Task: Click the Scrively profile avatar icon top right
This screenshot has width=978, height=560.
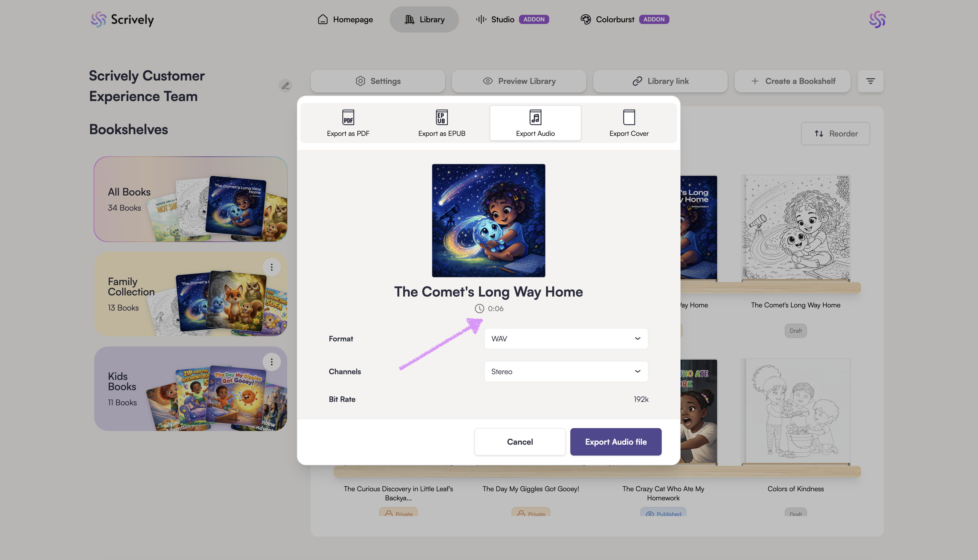Action: (877, 19)
